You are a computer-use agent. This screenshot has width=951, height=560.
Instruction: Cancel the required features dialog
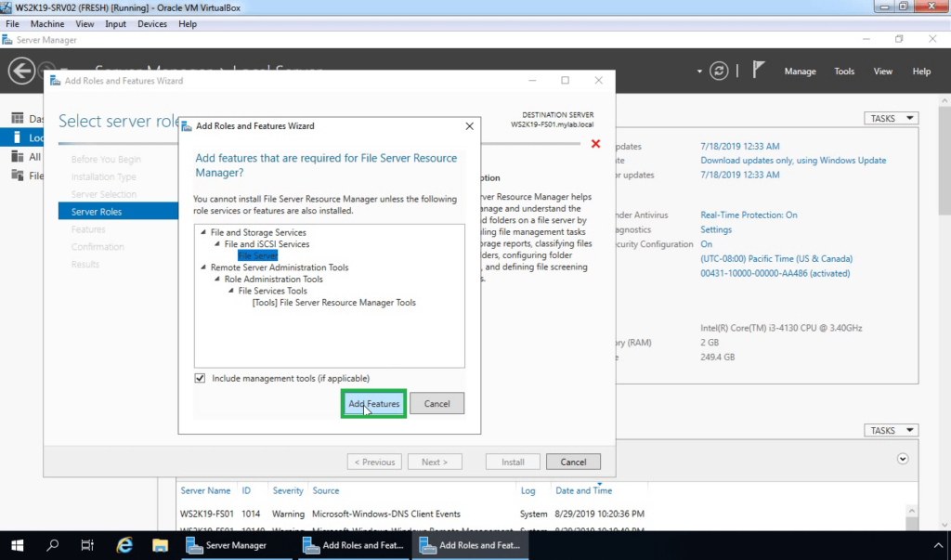pos(436,403)
